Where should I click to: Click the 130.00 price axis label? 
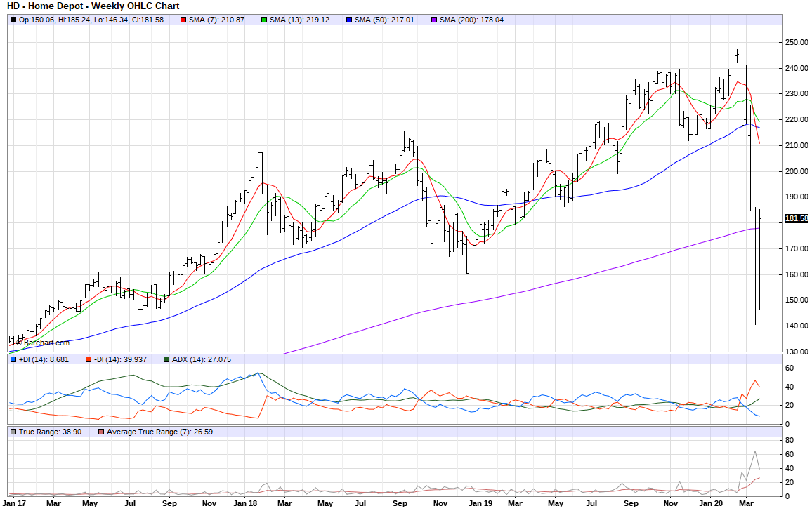pos(797,352)
